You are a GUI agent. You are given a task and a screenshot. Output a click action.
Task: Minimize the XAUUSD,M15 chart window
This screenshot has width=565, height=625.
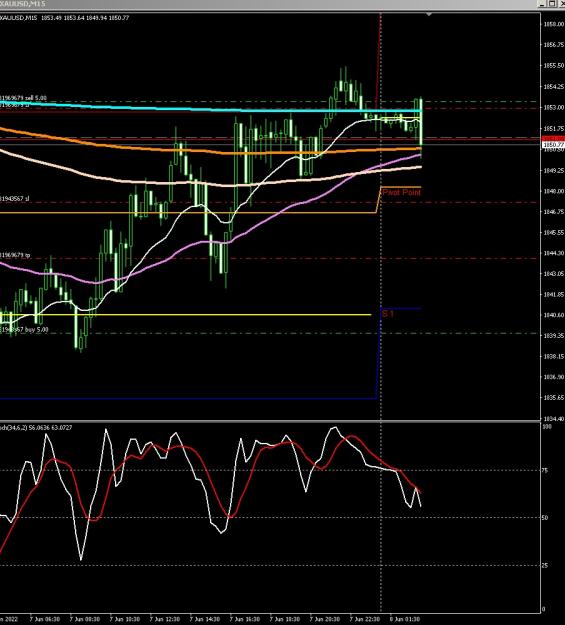tap(543, 4)
